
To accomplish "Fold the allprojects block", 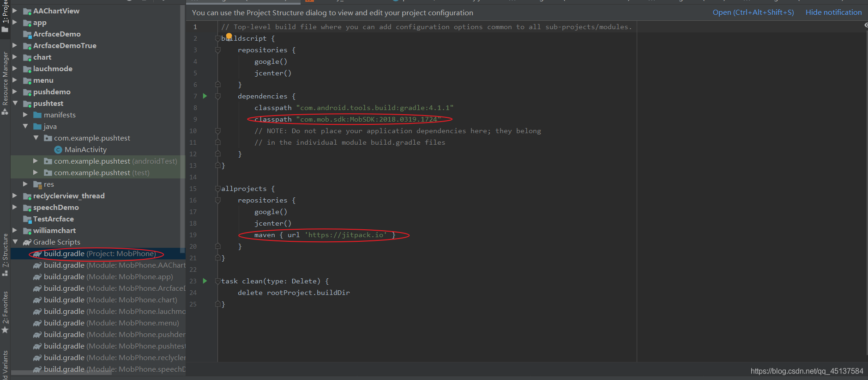I will [218, 189].
